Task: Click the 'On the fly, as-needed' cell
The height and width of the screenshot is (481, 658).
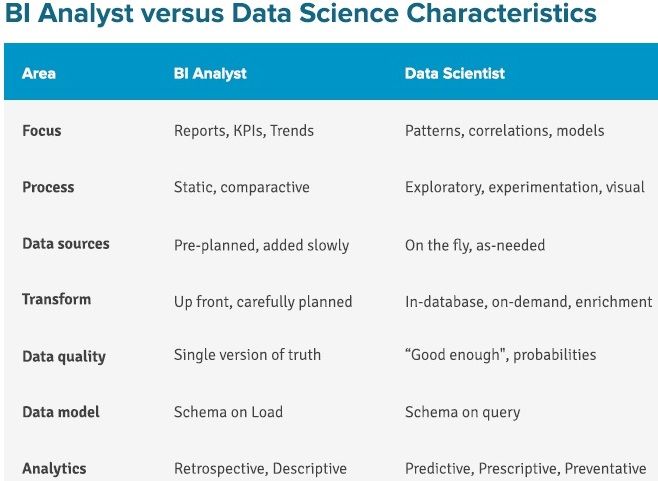Action: (x=475, y=245)
